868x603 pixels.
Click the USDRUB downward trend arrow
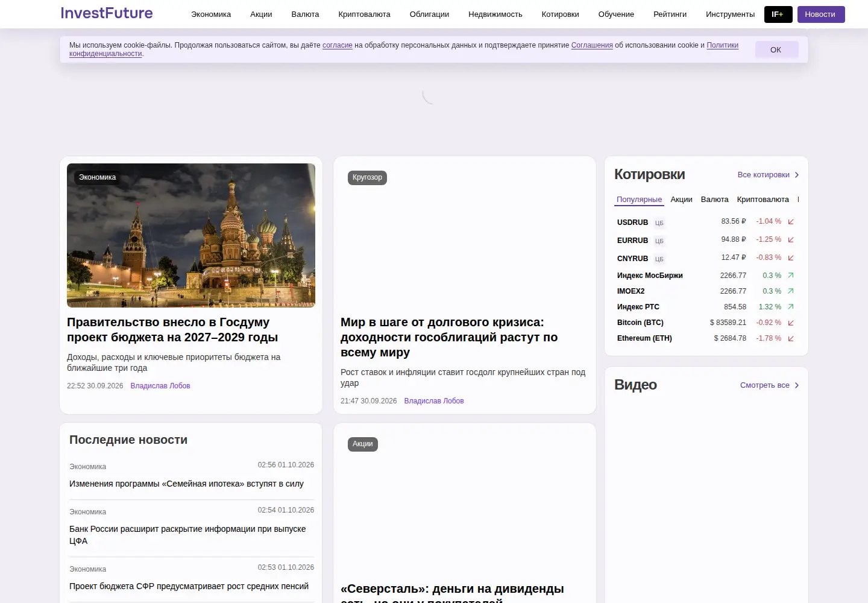click(791, 222)
